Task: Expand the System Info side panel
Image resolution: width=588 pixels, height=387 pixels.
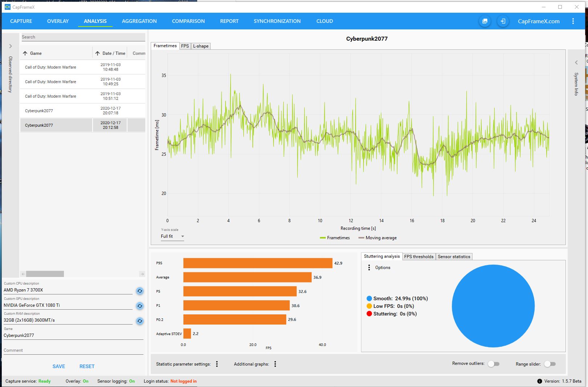Action: 576,62
